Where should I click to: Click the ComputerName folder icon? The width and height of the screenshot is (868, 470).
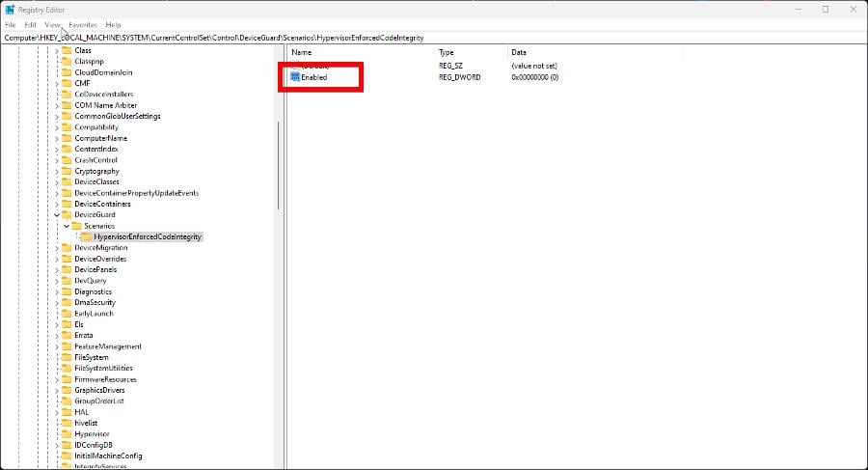pos(67,138)
